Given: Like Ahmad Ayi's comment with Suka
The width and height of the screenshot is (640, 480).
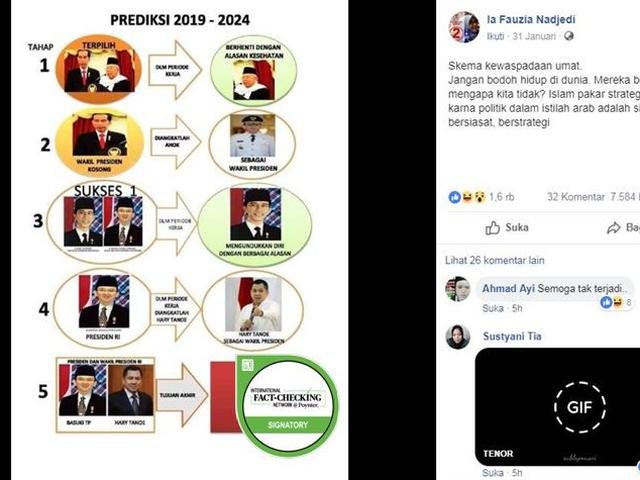Looking at the screenshot, I should click(493, 308).
